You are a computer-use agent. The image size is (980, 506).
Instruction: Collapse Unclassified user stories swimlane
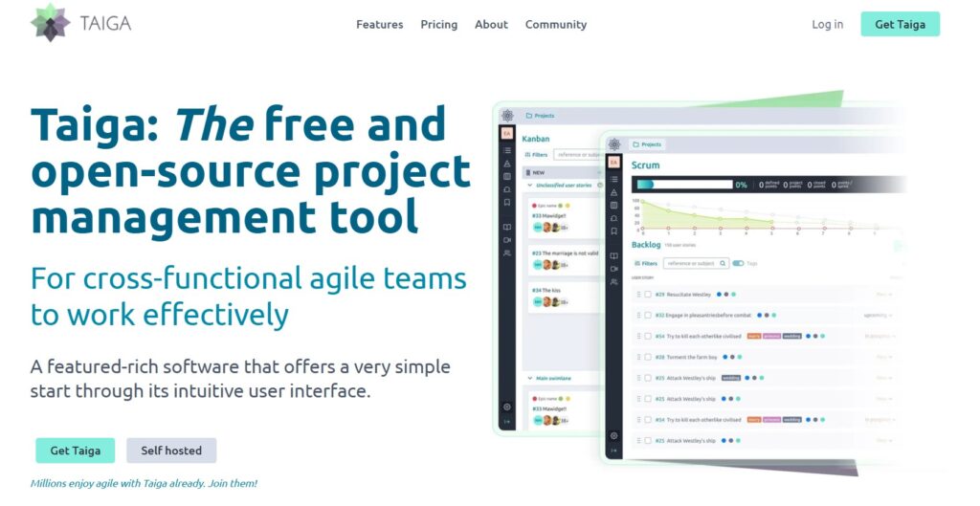(x=530, y=186)
